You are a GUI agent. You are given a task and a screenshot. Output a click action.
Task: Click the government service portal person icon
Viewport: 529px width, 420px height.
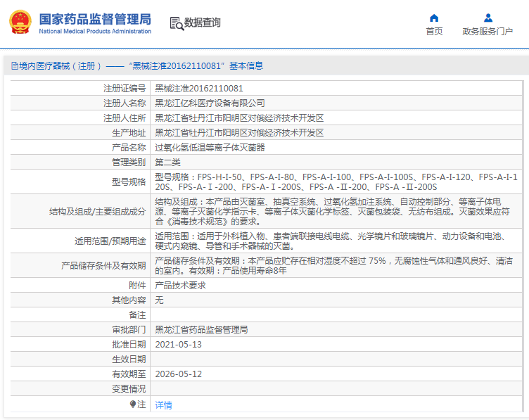tap(487, 18)
